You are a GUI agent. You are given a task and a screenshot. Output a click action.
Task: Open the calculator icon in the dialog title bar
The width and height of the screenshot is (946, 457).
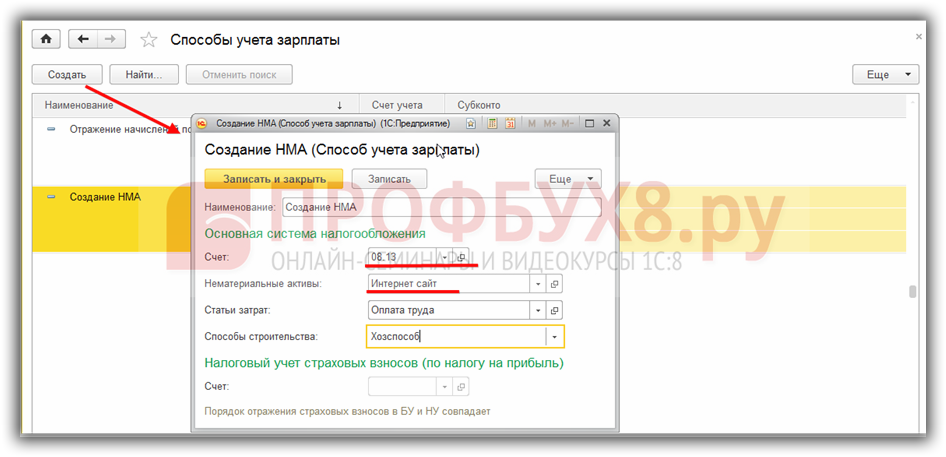493,123
